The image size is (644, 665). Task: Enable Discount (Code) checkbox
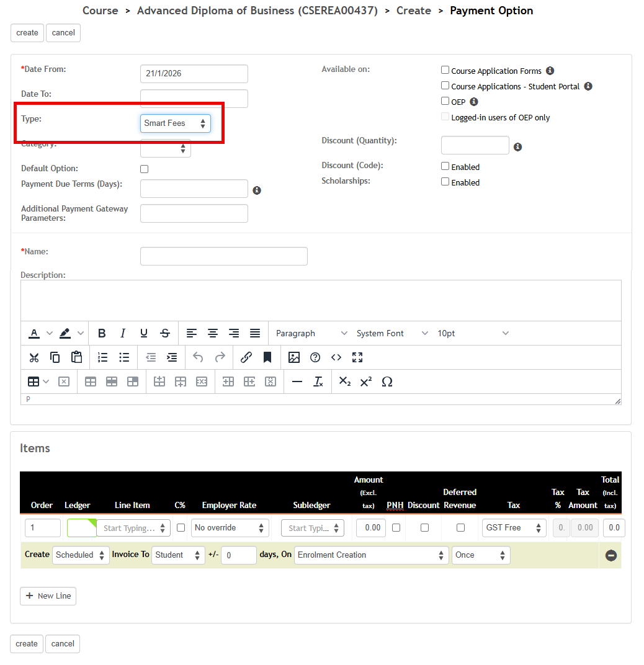point(445,166)
